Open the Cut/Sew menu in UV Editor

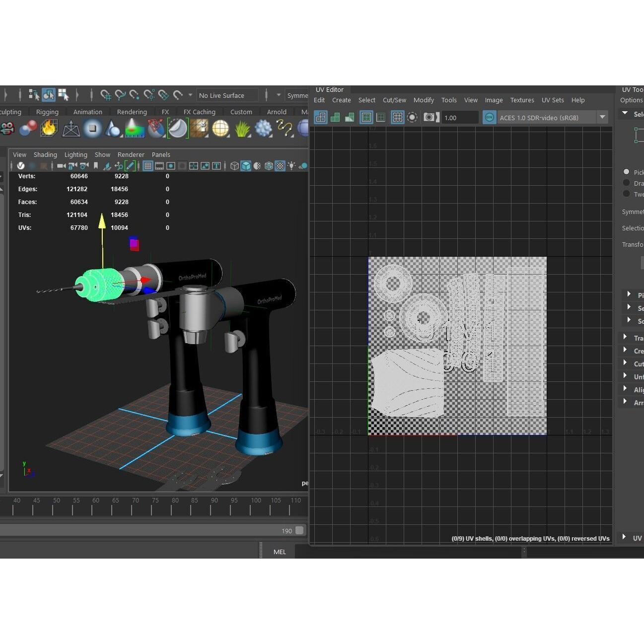[x=394, y=100]
